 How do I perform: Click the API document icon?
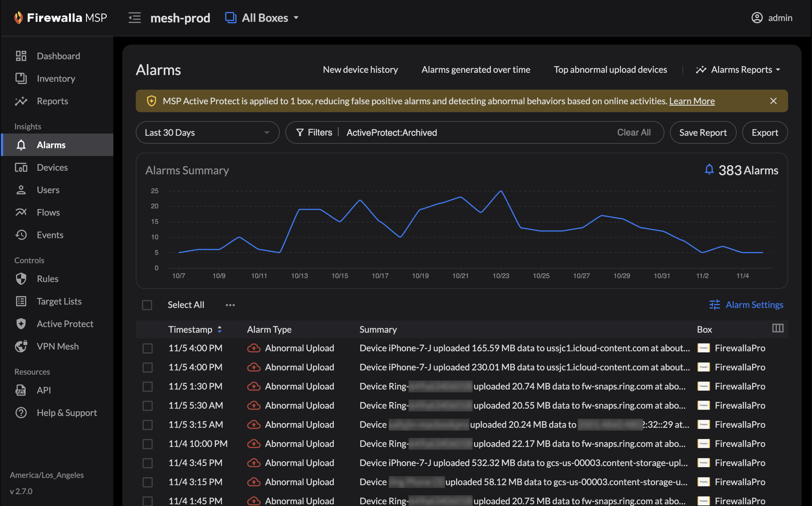click(x=21, y=390)
